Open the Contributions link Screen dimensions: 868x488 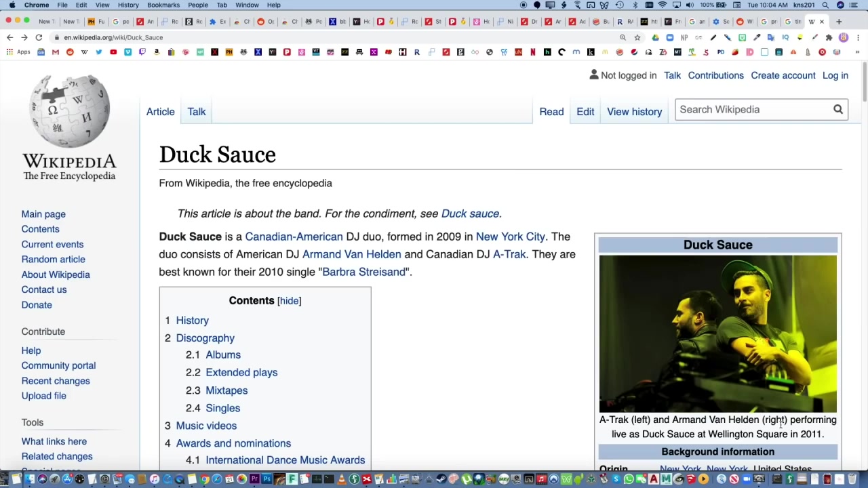pos(716,75)
